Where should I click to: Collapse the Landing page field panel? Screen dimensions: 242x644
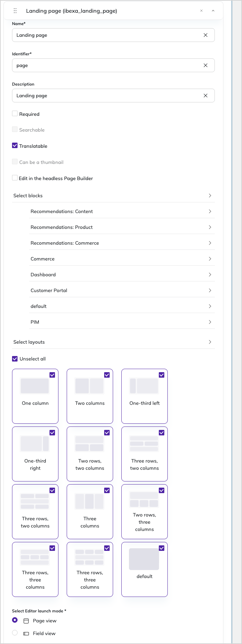[x=213, y=11]
